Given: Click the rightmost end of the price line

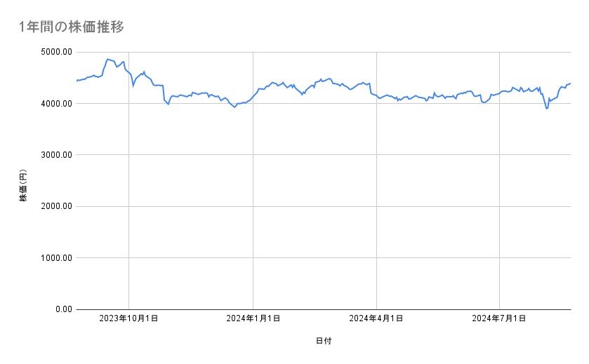Looking at the screenshot, I should 570,83.
